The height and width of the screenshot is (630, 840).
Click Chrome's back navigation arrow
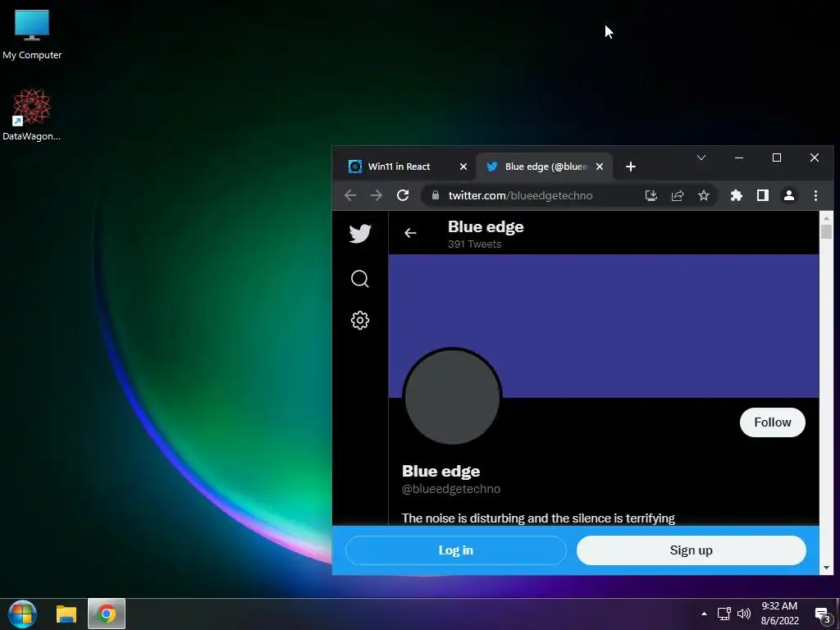[350, 195]
